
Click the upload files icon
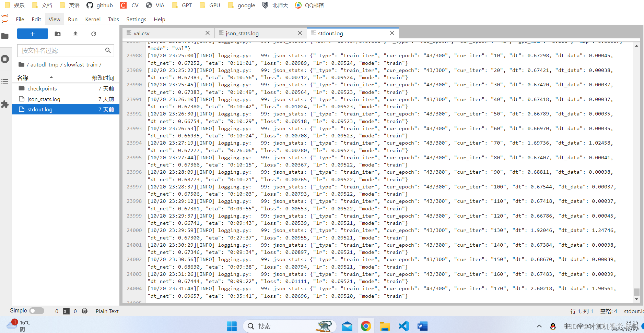[75, 34]
